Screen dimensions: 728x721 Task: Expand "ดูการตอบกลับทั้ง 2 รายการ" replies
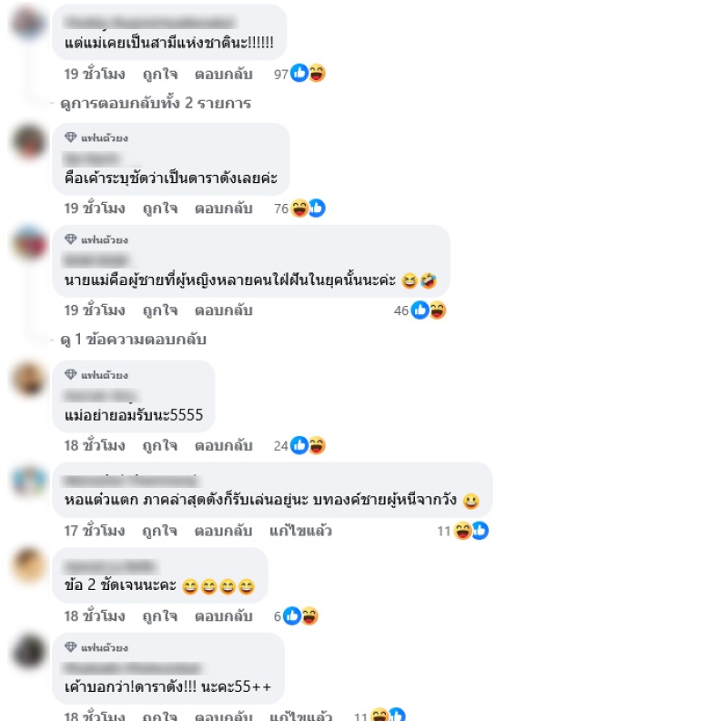(x=156, y=103)
